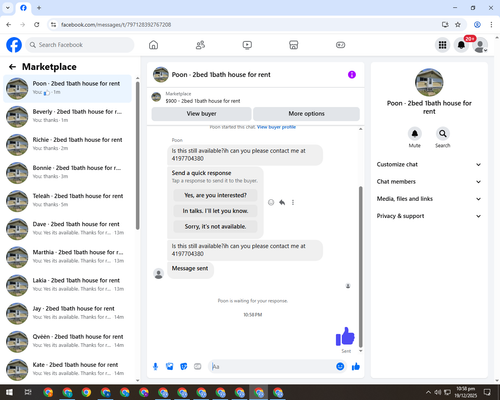Open Chrome profile icon
Image resolution: width=500 pixels, height=400 pixels.
[477, 25]
